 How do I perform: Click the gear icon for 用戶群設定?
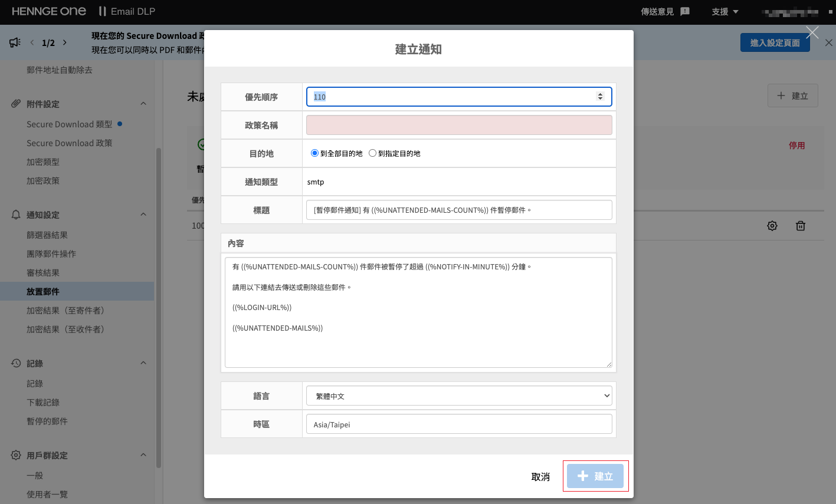point(16,455)
